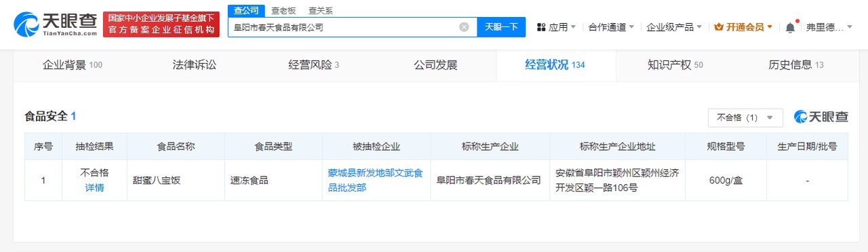The image size is (868, 252).
Task: Select the 经营状况 tab
Action: pyautogui.click(x=555, y=65)
